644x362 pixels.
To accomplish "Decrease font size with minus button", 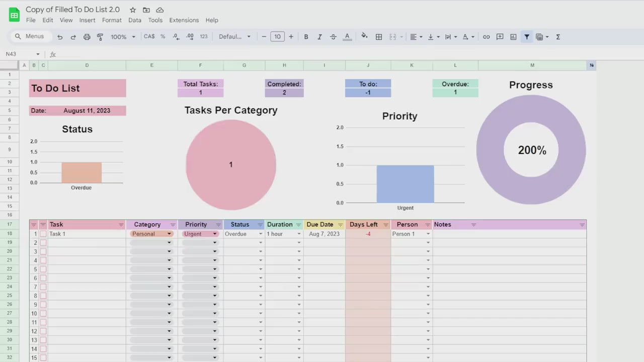I will [264, 37].
